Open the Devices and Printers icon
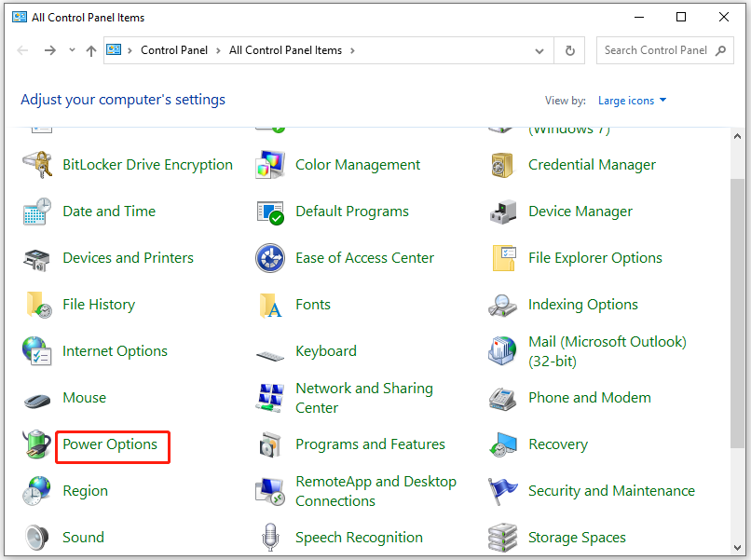Viewport: 751px width, 560px height. (x=36, y=259)
